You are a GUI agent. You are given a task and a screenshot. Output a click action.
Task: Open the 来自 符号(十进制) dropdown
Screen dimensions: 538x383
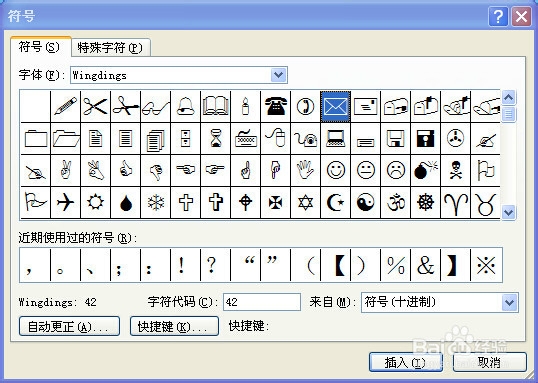[510, 302]
